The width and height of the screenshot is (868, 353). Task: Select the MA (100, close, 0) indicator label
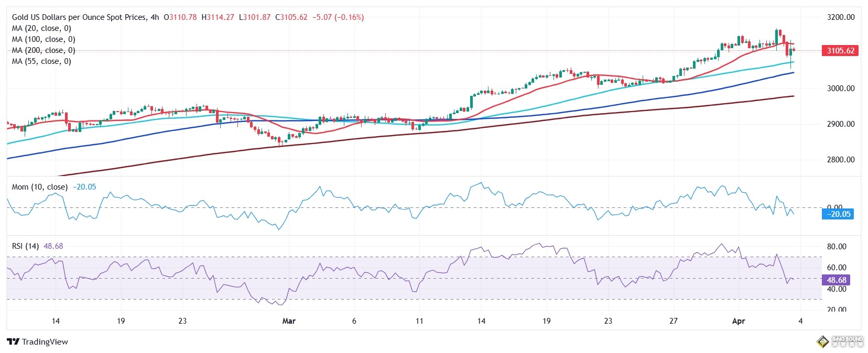point(44,39)
